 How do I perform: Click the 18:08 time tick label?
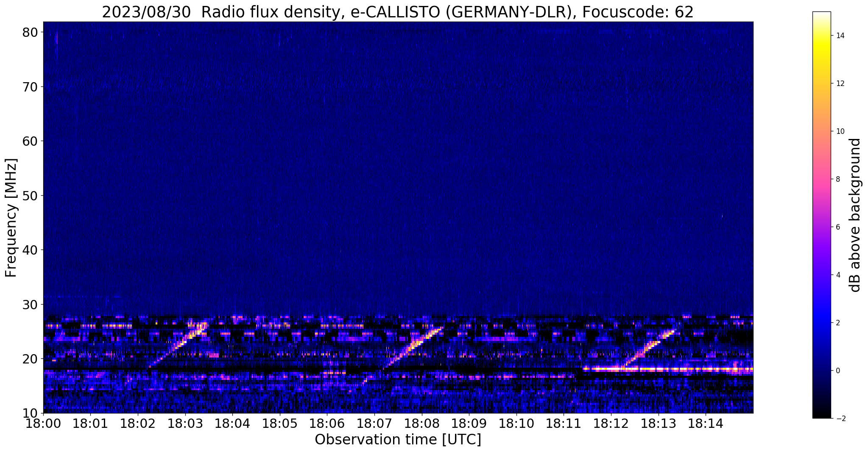pyautogui.click(x=422, y=423)
